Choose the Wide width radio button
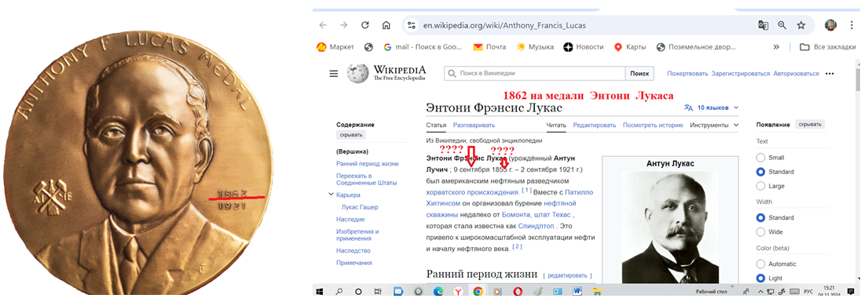The height and width of the screenshot is (302, 868). pos(760,231)
